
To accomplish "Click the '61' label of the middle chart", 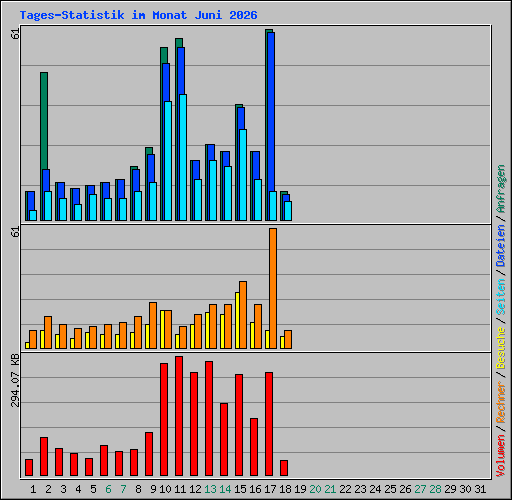I will tap(15, 231).
